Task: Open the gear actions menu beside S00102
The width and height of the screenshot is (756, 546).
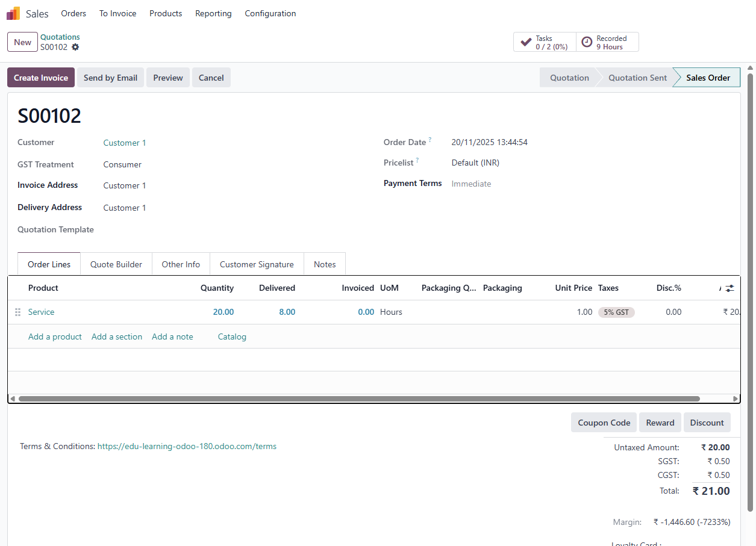Action: coord(75,47)
